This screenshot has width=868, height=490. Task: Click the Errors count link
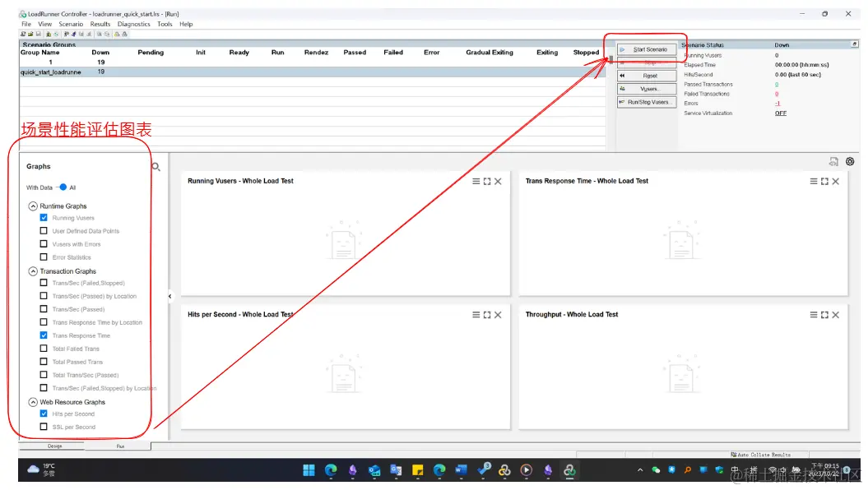click(777, 104)
